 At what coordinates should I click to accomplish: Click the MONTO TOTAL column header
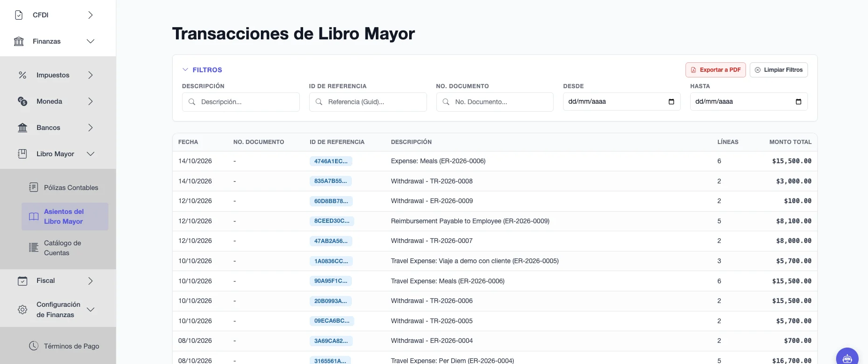[x=791, y=142]
